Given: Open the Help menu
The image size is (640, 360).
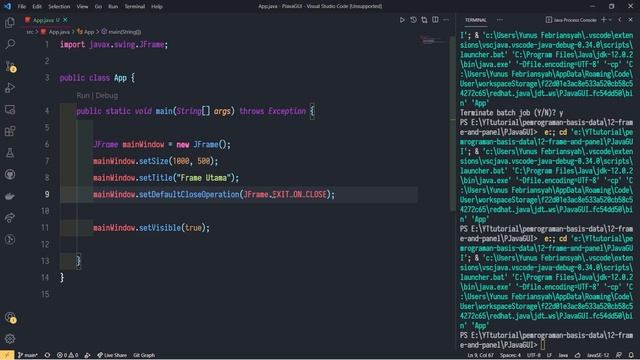Looking at the screenshot, I should (157, 7).
